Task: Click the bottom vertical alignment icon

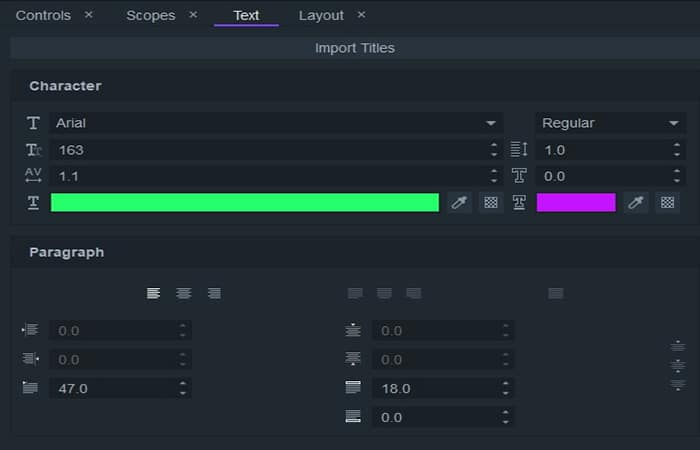Action: (x=678, y=385)
